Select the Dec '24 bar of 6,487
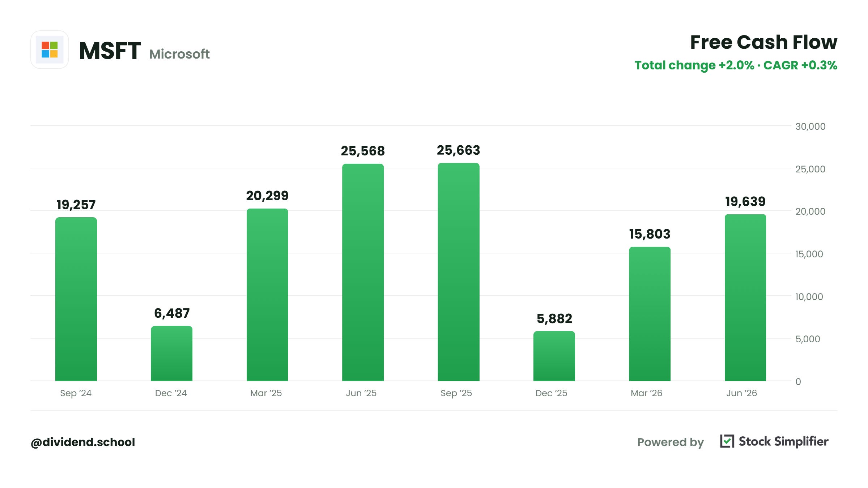This screenshot has height=488, width=868. 171,353
